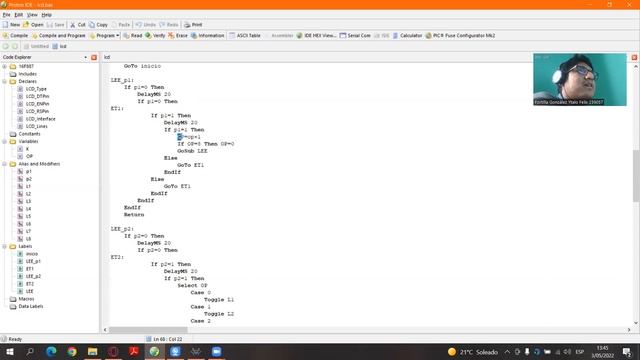
Task: Open the IDE HEX View tool
Action: 316,36
